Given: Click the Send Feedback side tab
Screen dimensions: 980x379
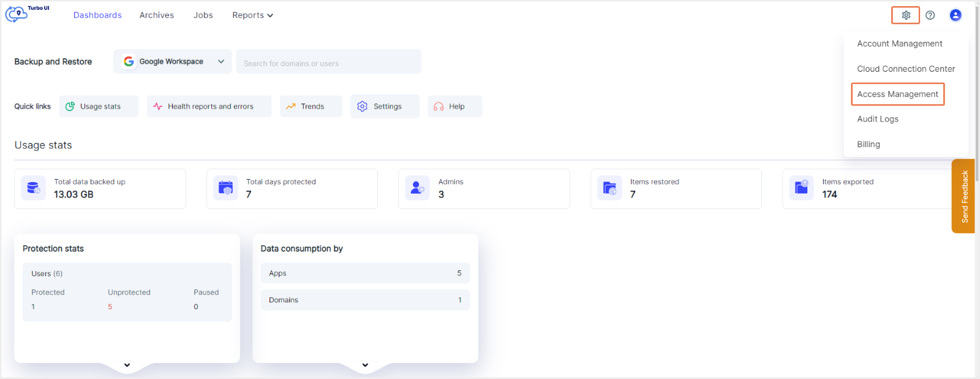Looking at the screenshot, I should 963,196.
